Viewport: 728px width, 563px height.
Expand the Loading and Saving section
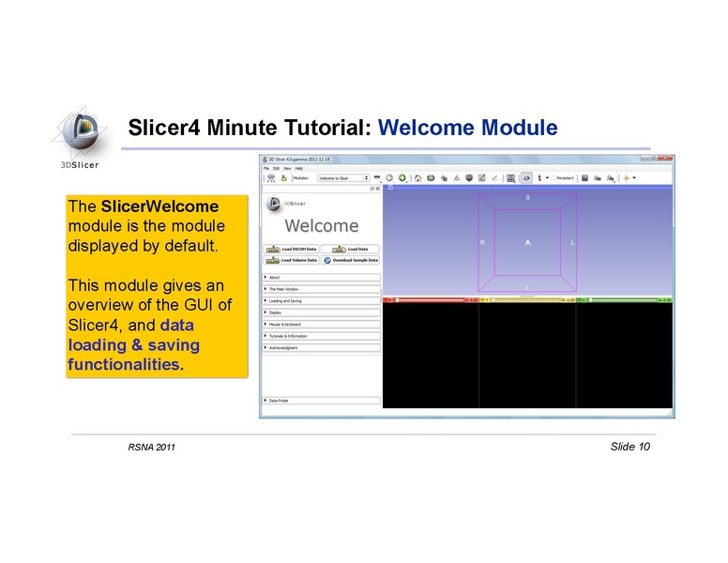pyautogui.click(x=321, y=301)
